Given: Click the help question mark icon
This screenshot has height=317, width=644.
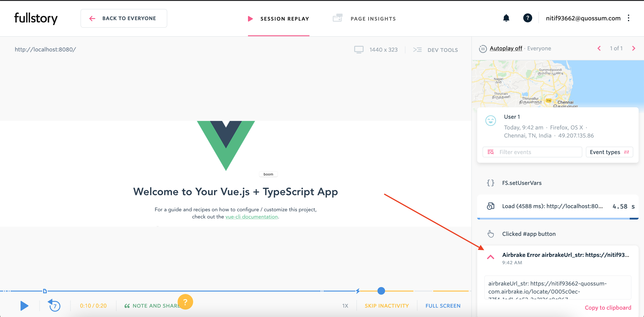Looking at the screenshot, I should (527, 19).
